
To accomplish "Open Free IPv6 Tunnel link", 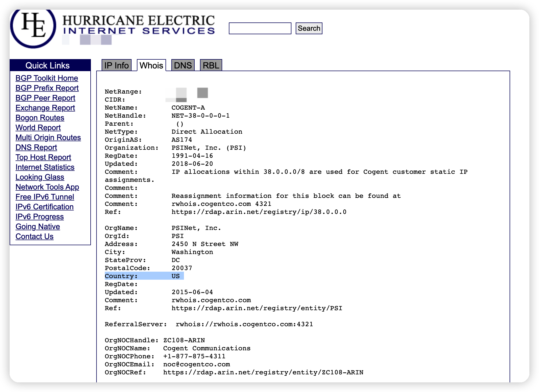I will [x=45, y=197].
